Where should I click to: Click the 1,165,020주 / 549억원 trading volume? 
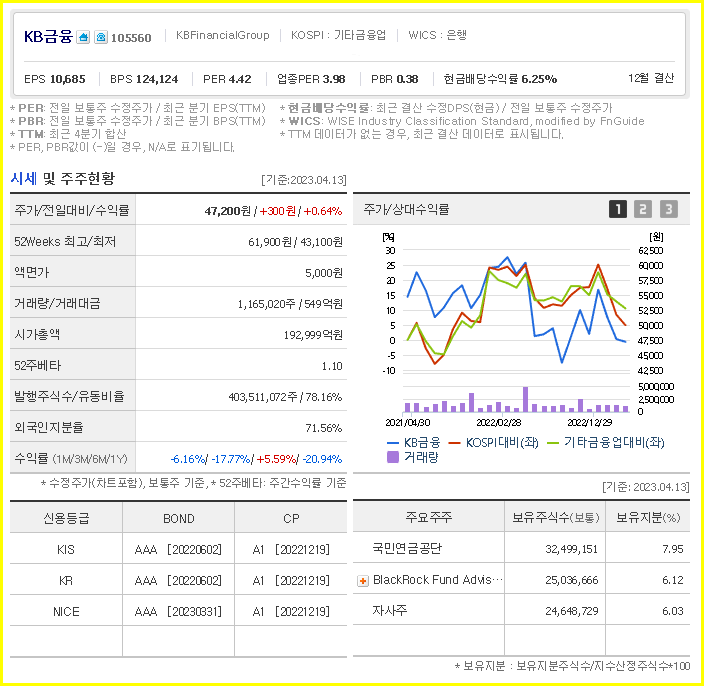290,304
